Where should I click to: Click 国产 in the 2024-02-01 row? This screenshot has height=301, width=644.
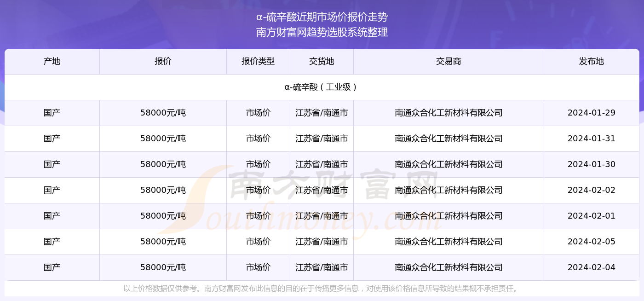(52, 216)
